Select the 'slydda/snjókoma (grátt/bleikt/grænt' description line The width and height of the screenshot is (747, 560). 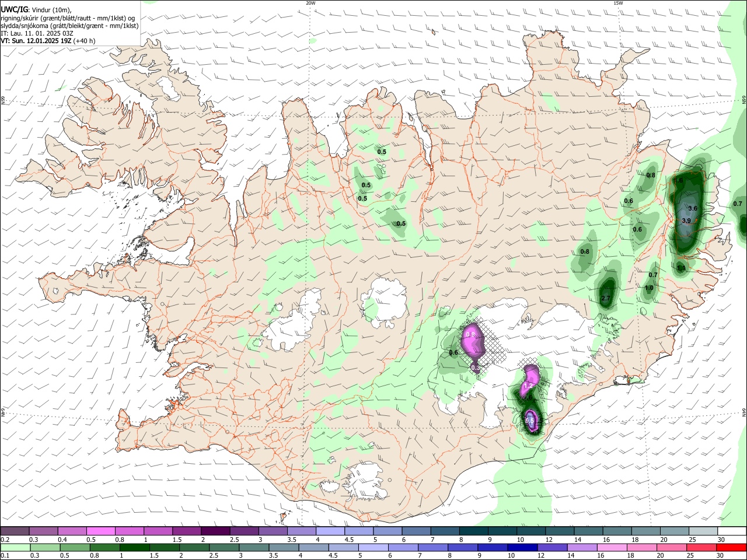(x=69, y=26)
